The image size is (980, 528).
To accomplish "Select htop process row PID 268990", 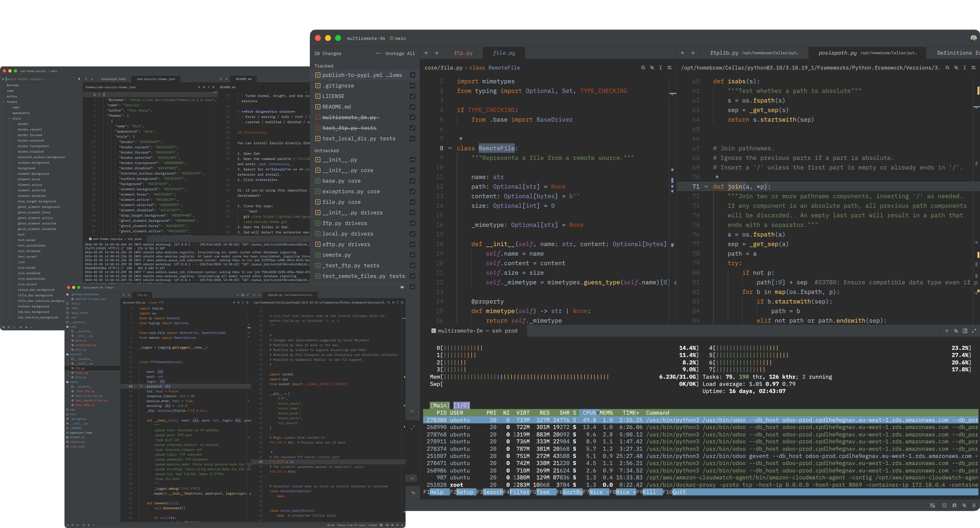I will click(x=700, y=427).
